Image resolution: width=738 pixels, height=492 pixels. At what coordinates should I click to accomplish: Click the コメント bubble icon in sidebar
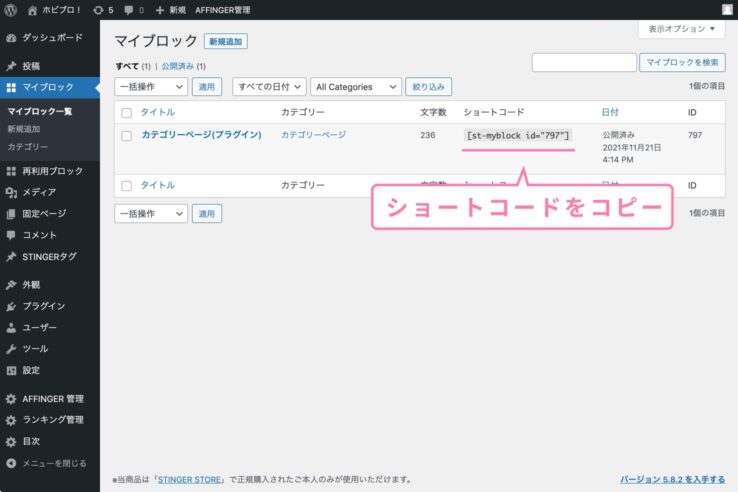[11, 235]
